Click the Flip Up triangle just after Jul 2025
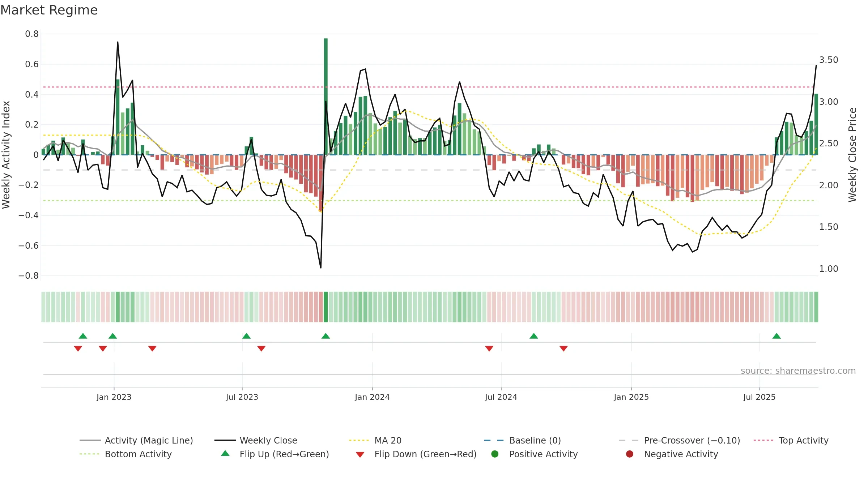 click(x=776, y=336)
